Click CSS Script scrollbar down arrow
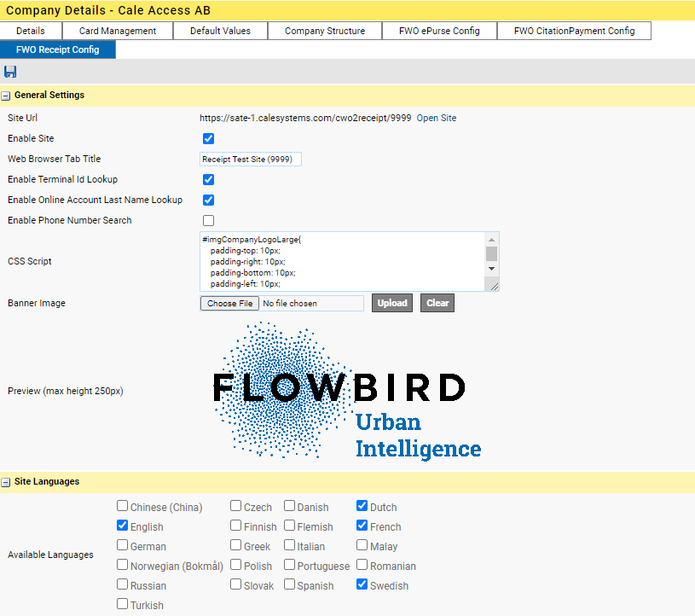The width and height of the screenshot is (695, 616). (x=491, y=269)
